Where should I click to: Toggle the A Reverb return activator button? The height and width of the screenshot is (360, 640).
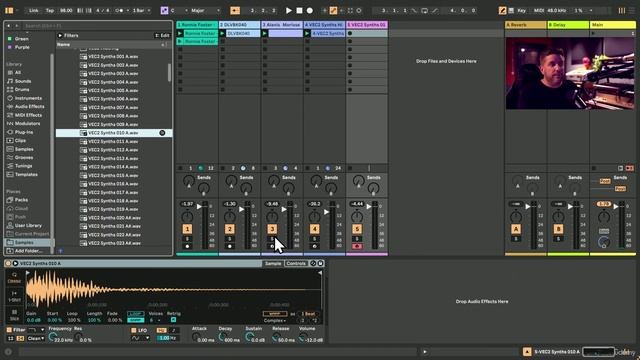click(516, 229)
